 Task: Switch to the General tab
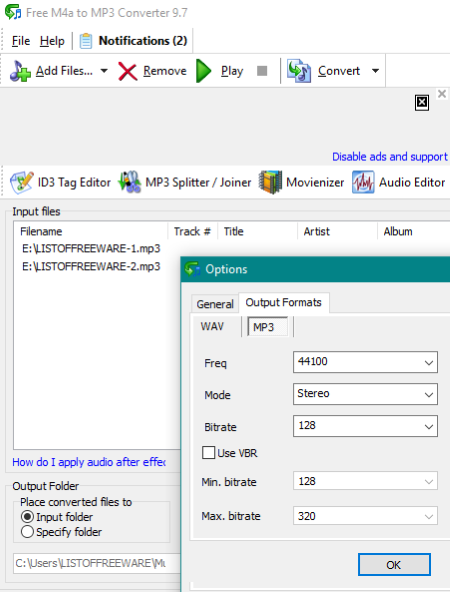click(215, 304)
